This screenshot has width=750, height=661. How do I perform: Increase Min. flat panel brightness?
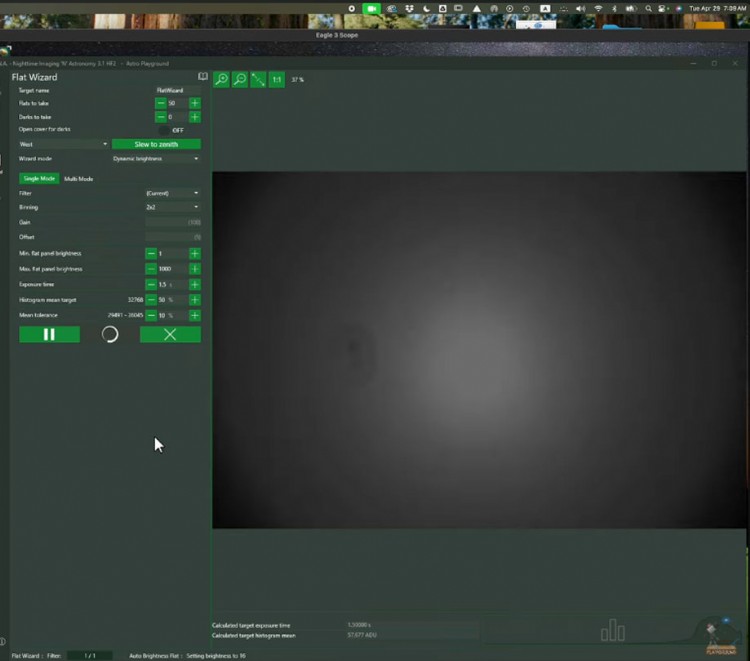(195, 253)
